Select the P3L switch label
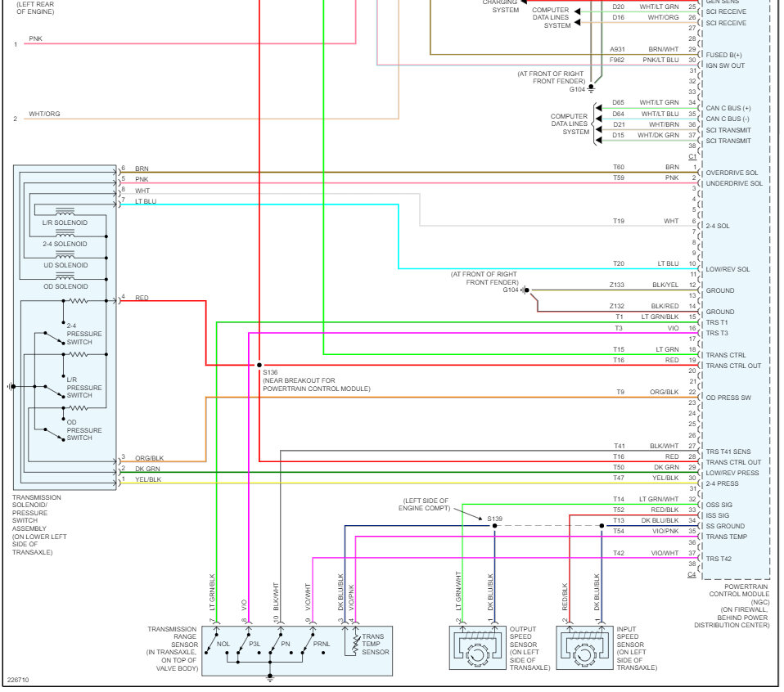 255,644
